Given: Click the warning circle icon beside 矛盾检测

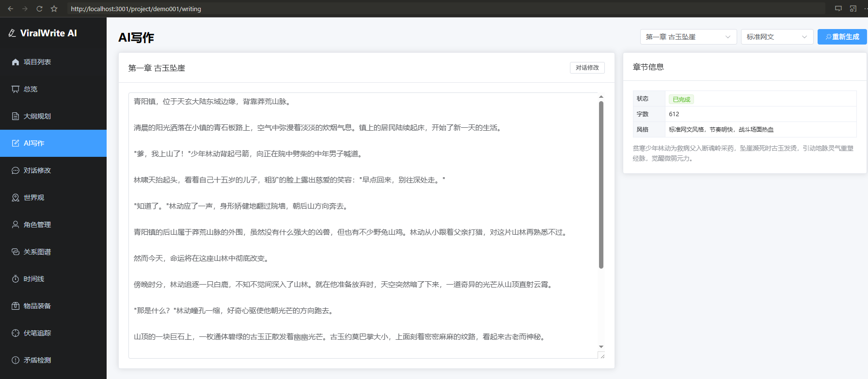Looking at the screenshot, I should point(16,360).
